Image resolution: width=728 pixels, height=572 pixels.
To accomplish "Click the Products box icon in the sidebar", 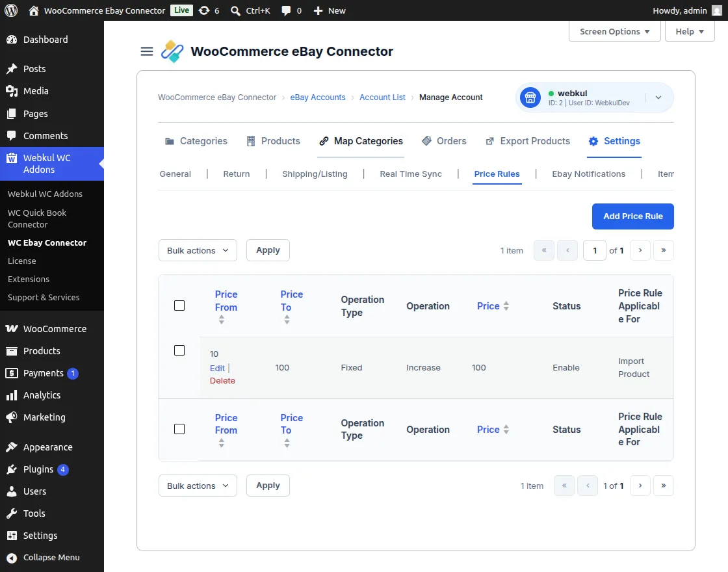I will [12, 351].
